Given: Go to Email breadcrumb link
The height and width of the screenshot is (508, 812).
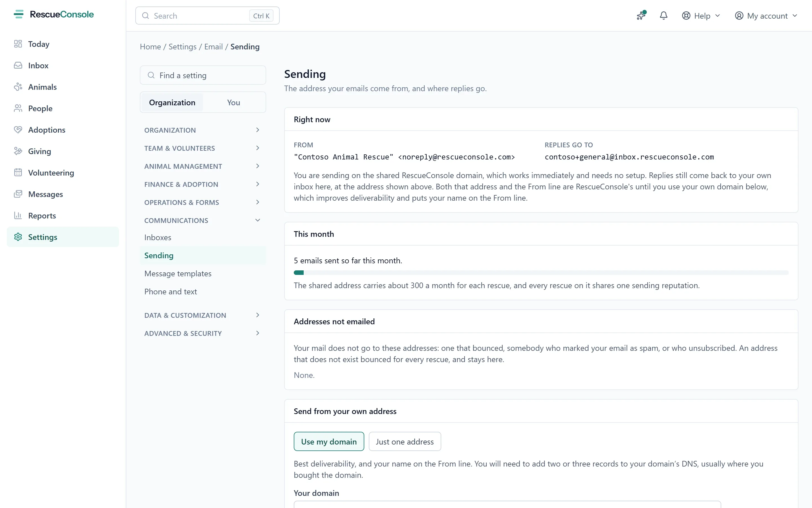Looking at the screenshot, I should 213,47.
